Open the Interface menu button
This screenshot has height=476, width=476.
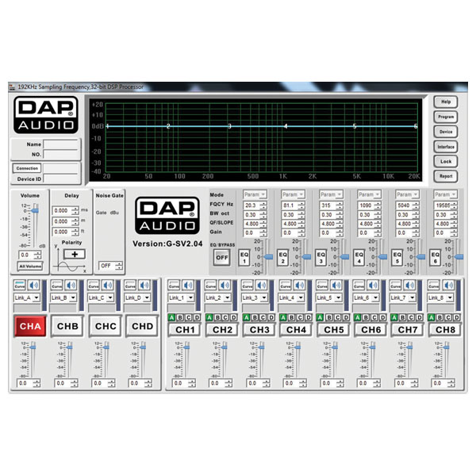point(445,147)
